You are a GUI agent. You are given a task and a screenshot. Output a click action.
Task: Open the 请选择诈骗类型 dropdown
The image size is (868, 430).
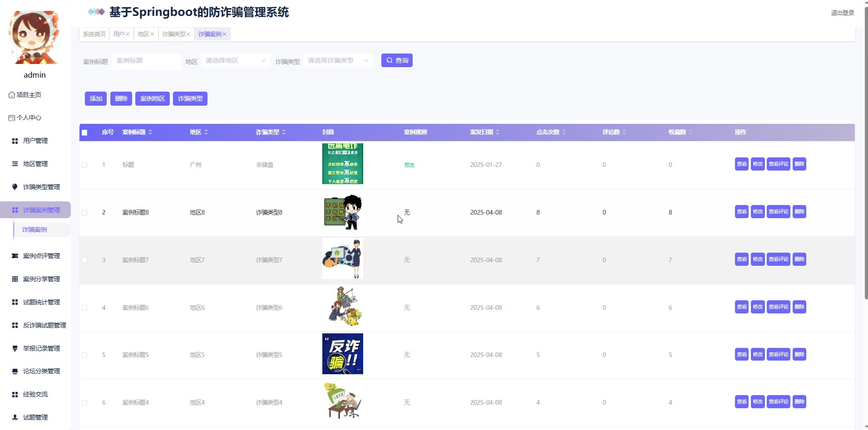point(338,60)
